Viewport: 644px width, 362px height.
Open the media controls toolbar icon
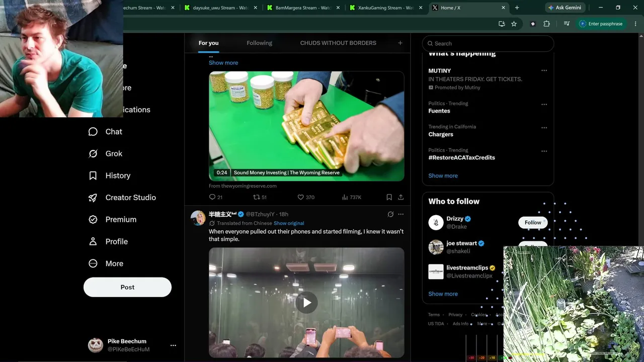567,24
